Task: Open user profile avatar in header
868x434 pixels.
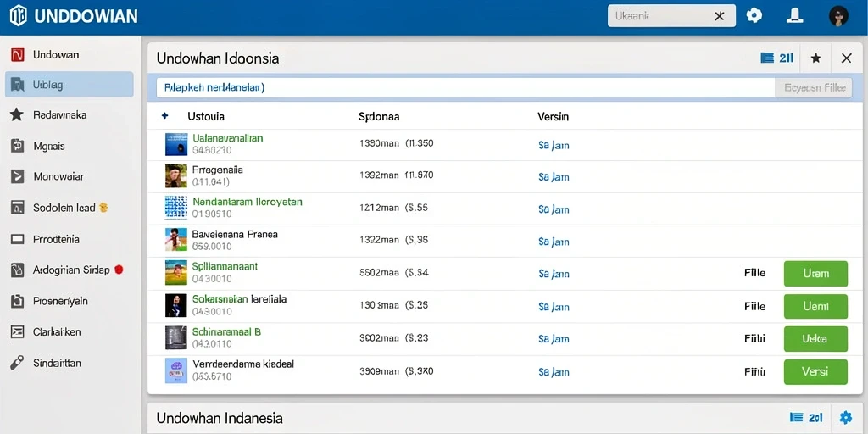Action: coord(838,16)
